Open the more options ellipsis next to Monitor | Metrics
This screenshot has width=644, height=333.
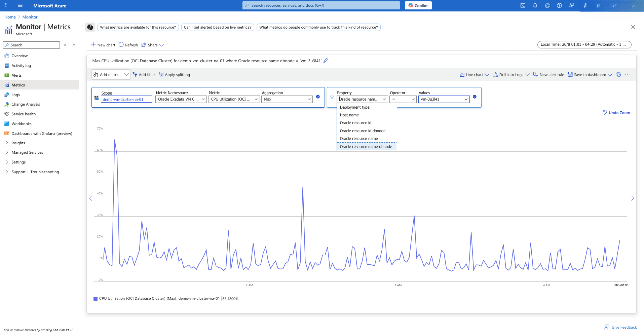pyautogui.click(x=80, y=27)
